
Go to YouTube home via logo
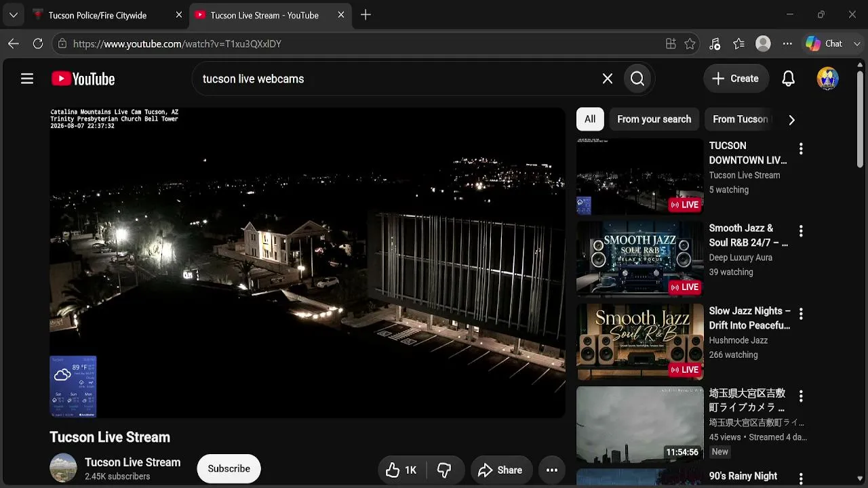[83, 79]
